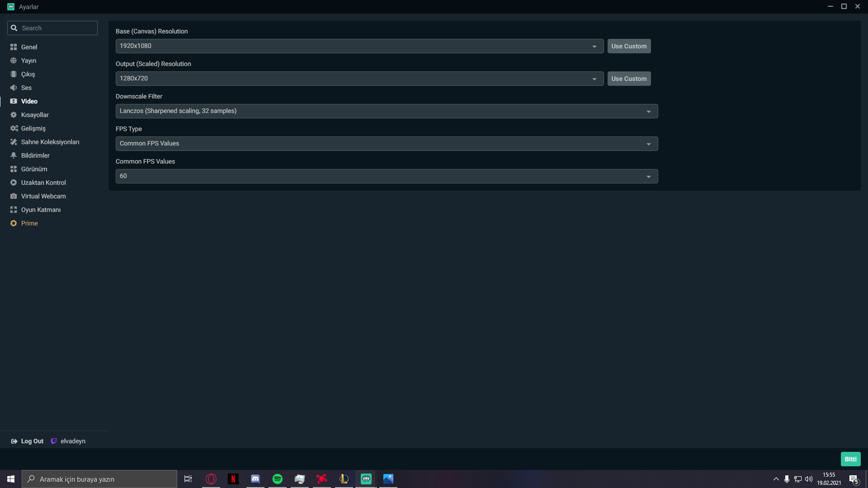This screenshot has height=488, width=868.
Task: Click the Uzaktan Kontrol play icon
Action: (14, 183)
